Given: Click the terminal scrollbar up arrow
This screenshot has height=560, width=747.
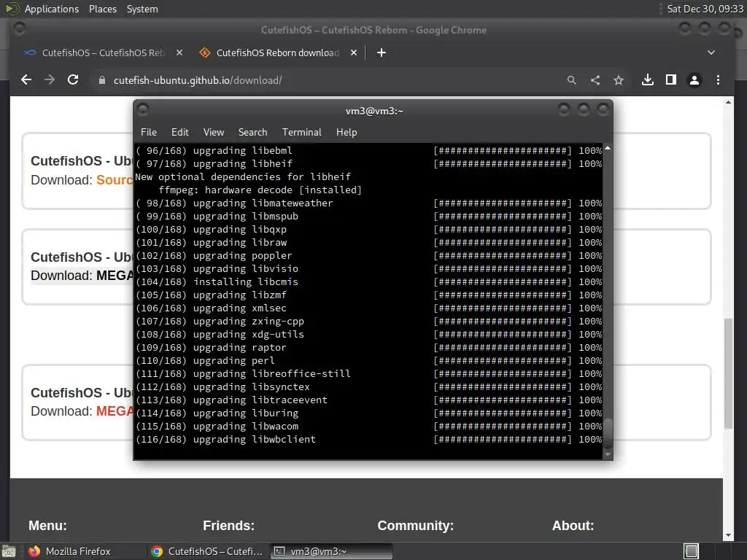Looking at the screenshot, I should pyautogui.click(x=608, y=149).
